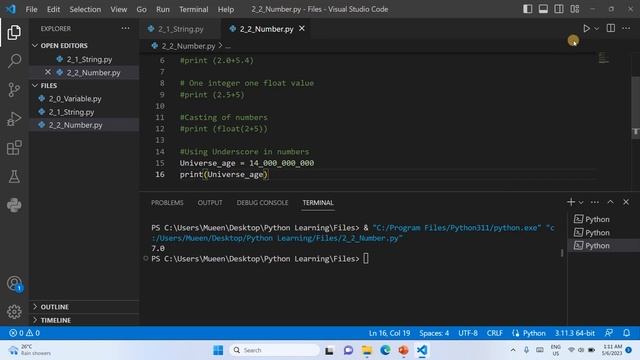The width and height of the screenshot is (640, 360).
Task: Open the Extensions view
Action: (x=14, y=148)
